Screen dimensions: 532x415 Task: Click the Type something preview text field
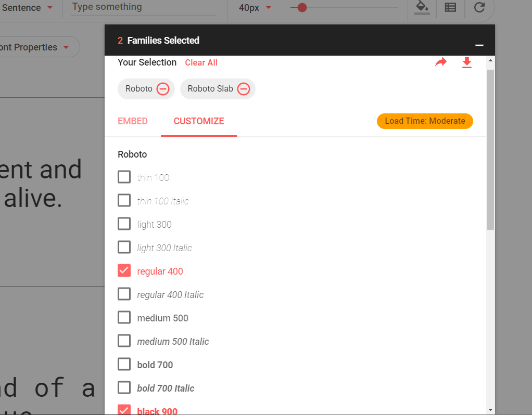pyautogui.click(x=144, y=7)
